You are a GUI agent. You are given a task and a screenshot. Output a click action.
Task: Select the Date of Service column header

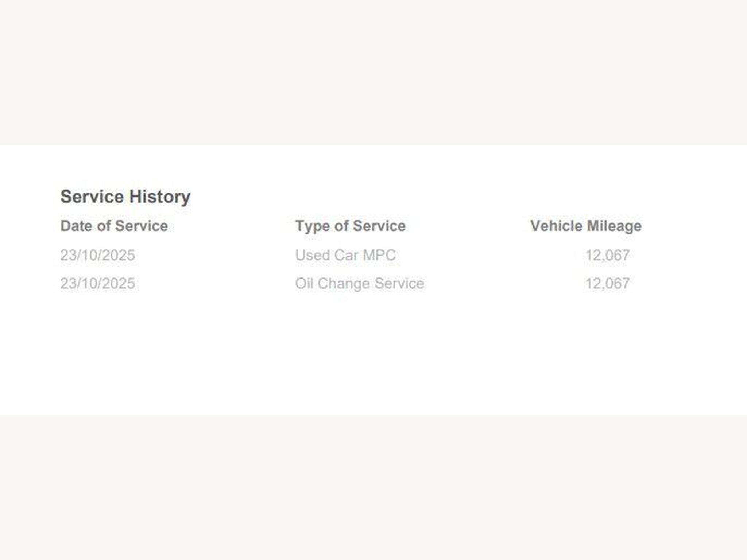[114, 226]
